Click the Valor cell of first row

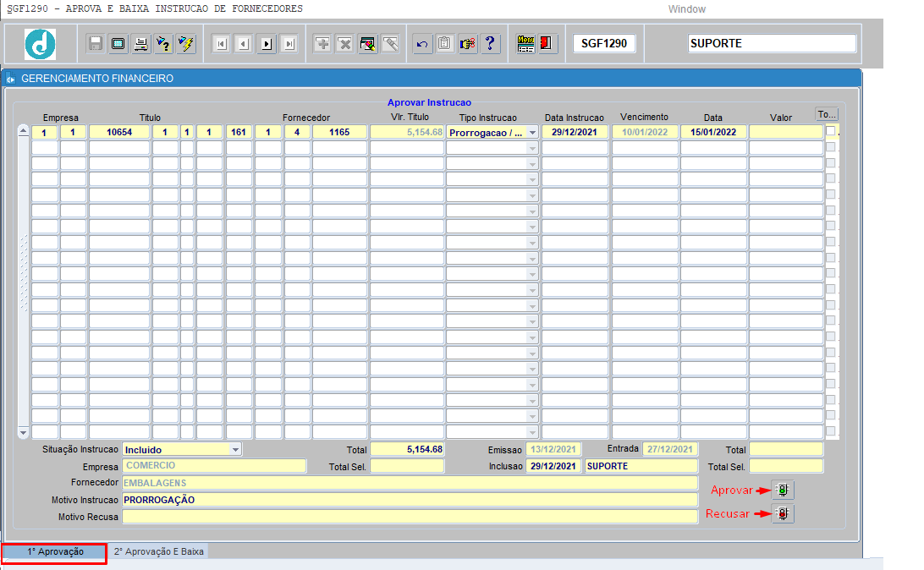coord(785,132)
